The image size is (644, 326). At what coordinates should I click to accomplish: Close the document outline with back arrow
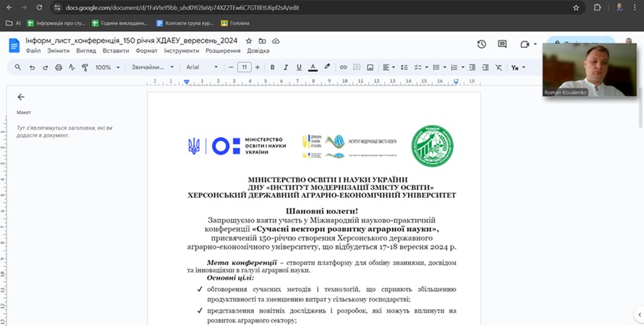point(21,97)
